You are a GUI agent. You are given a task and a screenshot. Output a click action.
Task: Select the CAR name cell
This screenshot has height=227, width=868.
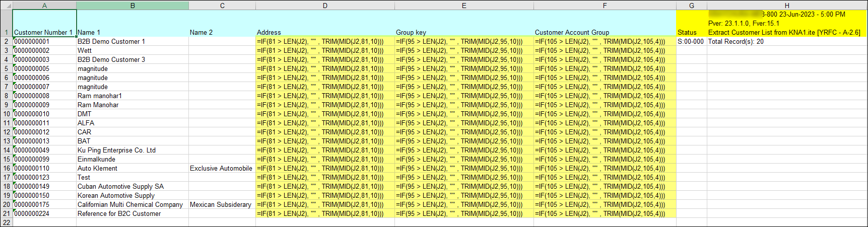click(132, 132)
